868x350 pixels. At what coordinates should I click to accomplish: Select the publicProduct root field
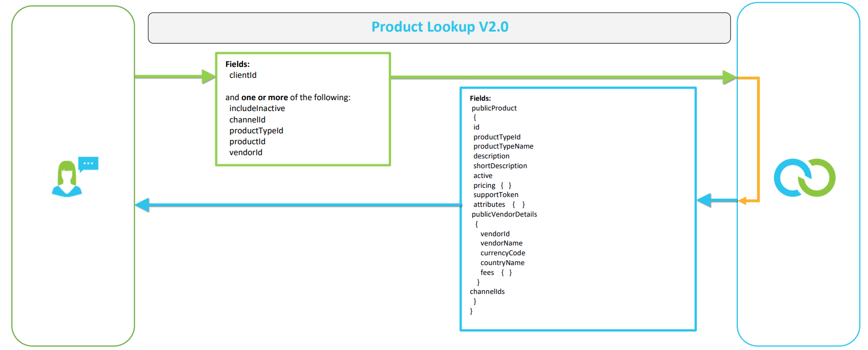tap(494, 108)
